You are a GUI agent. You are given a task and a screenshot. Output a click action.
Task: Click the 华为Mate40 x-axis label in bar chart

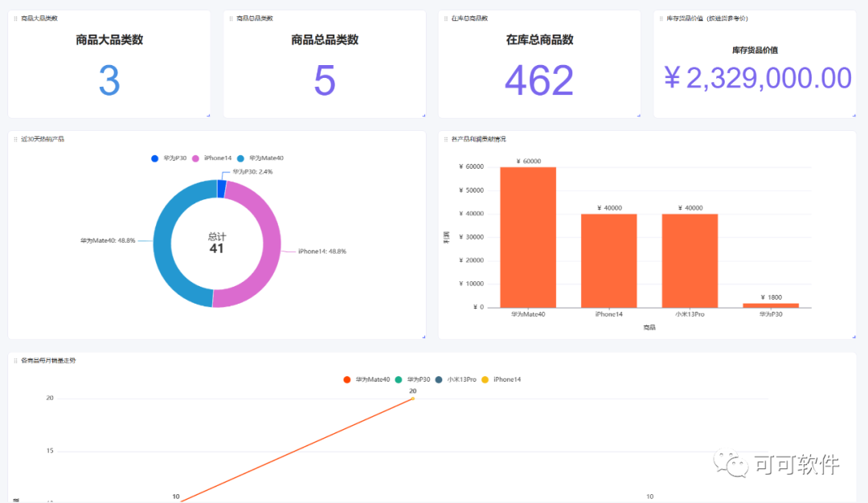[528, 314]
